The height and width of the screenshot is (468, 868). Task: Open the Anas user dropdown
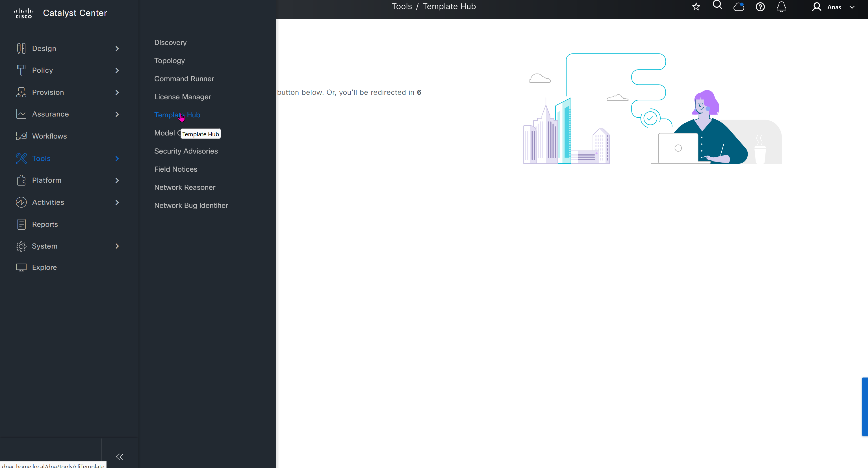[x=834, y=7]
